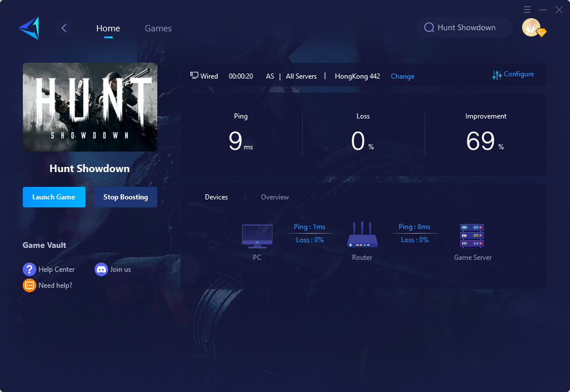This screenshot has height=392, width=570.
Task: Click the Router icon
Action: coord(362,235)
